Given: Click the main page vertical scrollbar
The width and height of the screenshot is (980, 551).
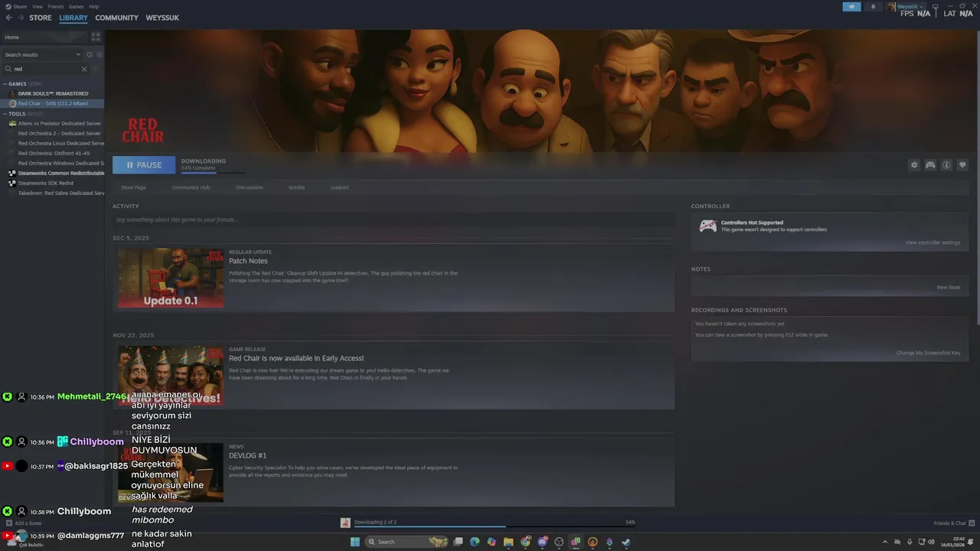Looking at the screenshot, I should click(x=977, y=178).
